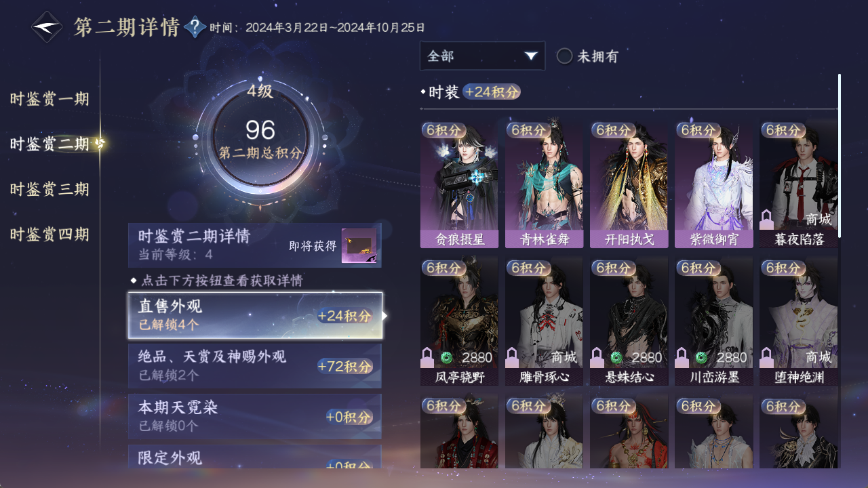Switch to 时鉴赏三期 tab

50,189
